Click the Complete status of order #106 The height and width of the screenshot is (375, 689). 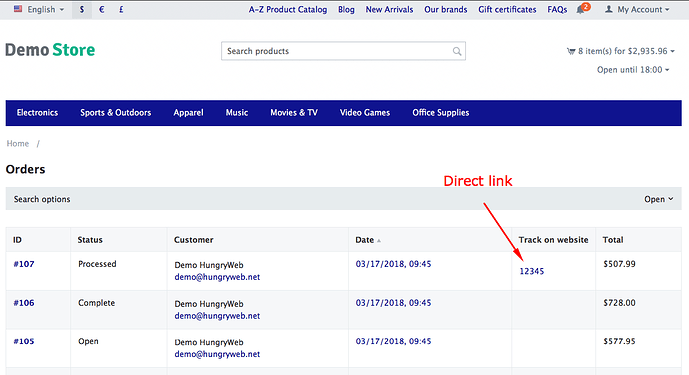click(96, 303)
